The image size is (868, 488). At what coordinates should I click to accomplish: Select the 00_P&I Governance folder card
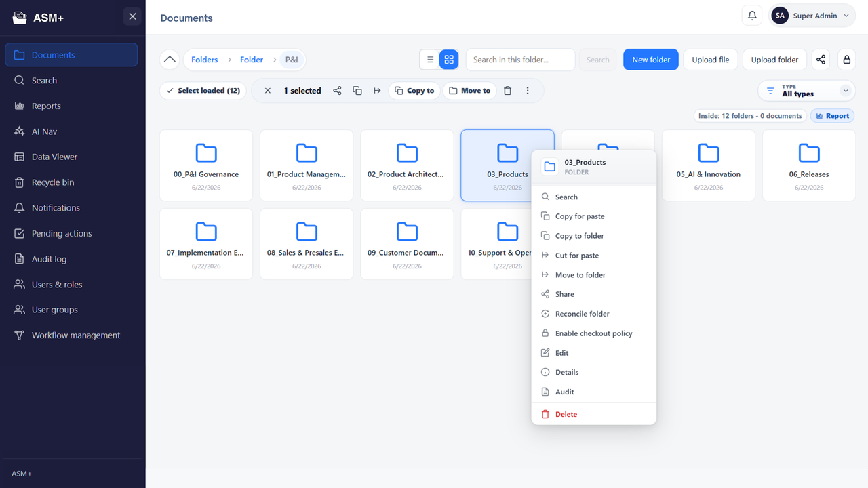206,165
